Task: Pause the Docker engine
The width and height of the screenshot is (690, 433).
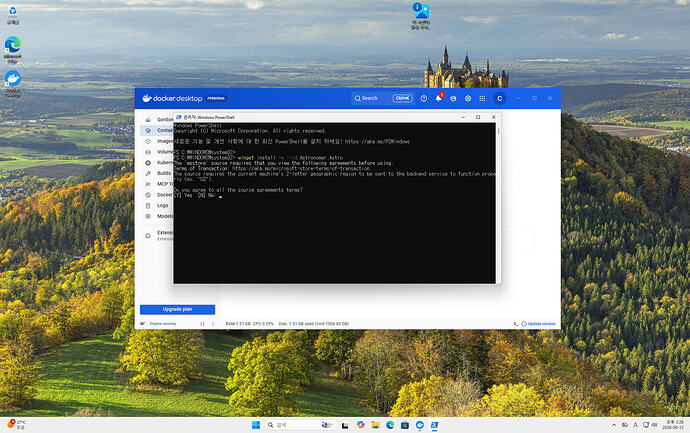Action: pos(202,324)
